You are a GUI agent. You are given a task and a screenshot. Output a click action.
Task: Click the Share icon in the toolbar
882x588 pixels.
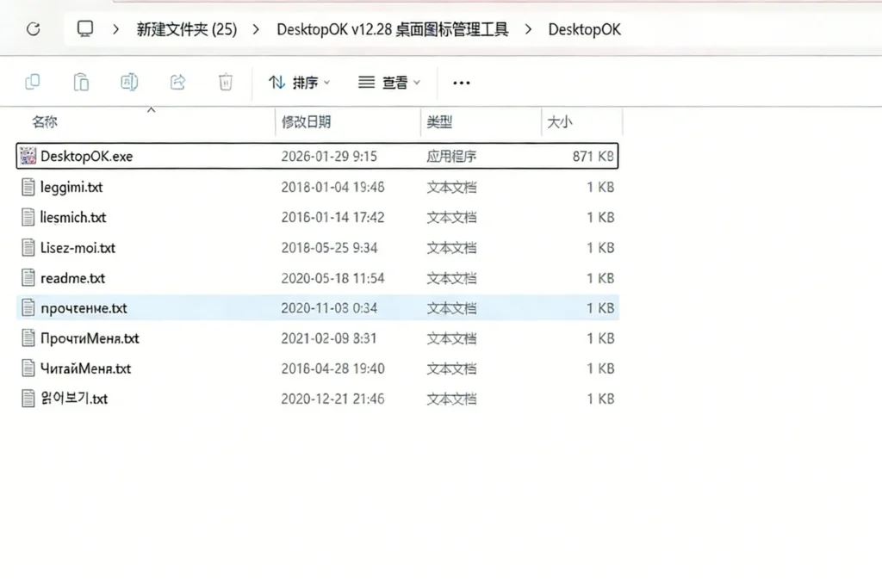(x=177, y=82)
